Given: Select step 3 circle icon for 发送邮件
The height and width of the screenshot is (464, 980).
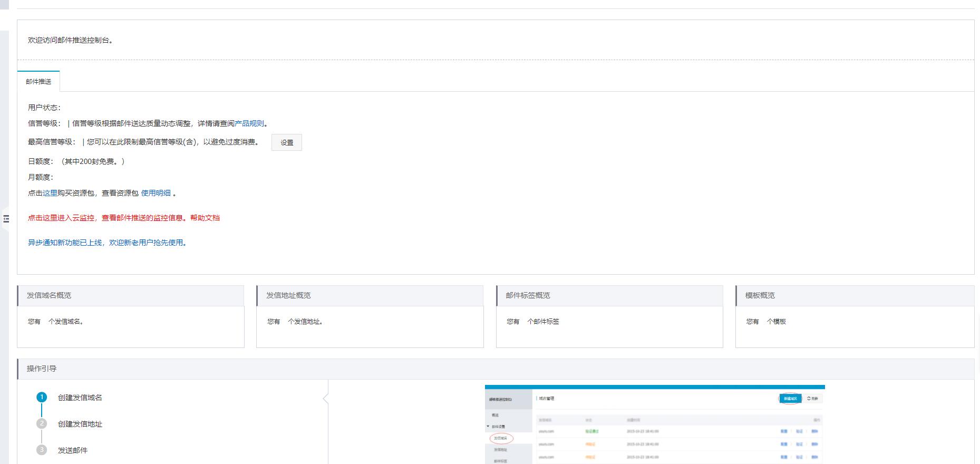Looking at the screenshot, I should click(x=42, y=450).
